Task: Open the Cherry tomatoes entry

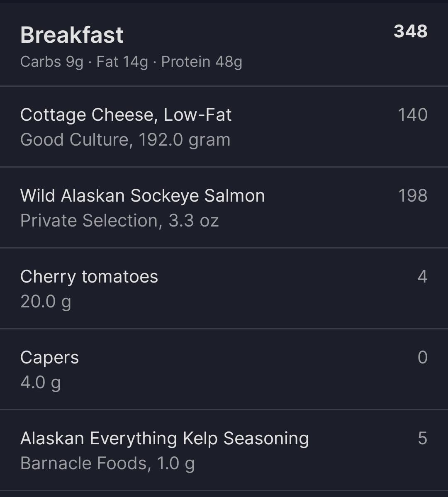Action: (224, 288)
